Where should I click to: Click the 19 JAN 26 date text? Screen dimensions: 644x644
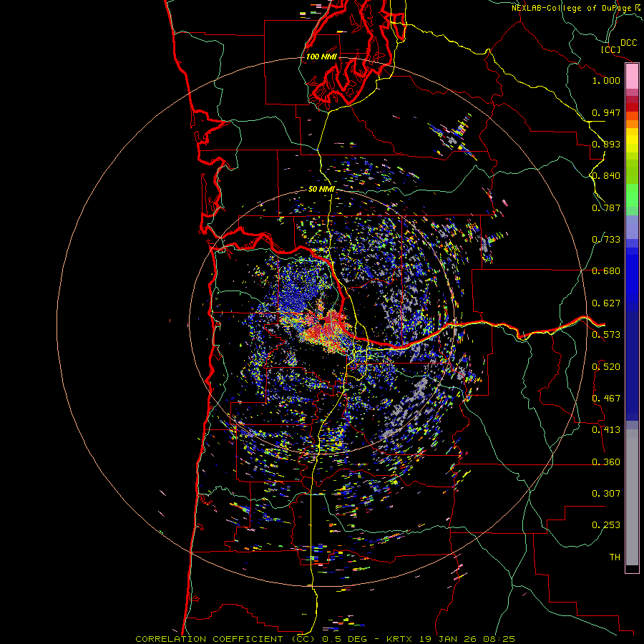tap(448, 639)
